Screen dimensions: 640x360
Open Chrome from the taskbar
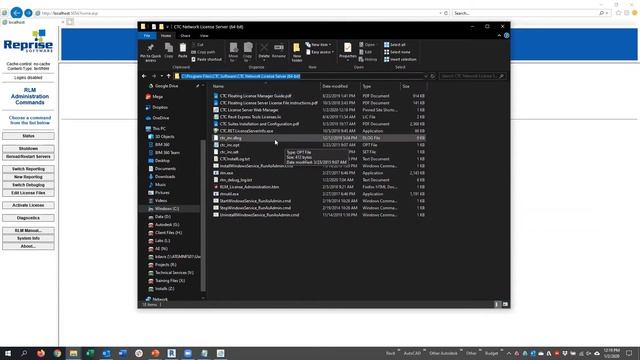57,353
